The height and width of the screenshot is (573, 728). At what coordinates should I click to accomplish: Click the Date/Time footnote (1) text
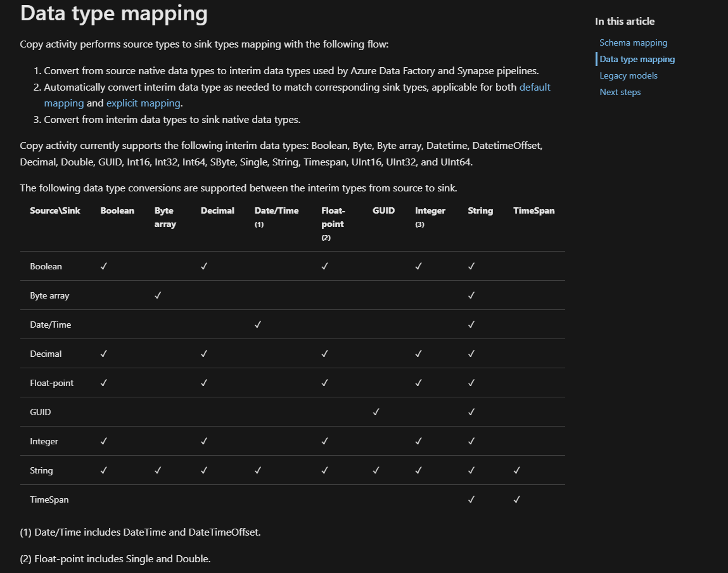point(140,532)
